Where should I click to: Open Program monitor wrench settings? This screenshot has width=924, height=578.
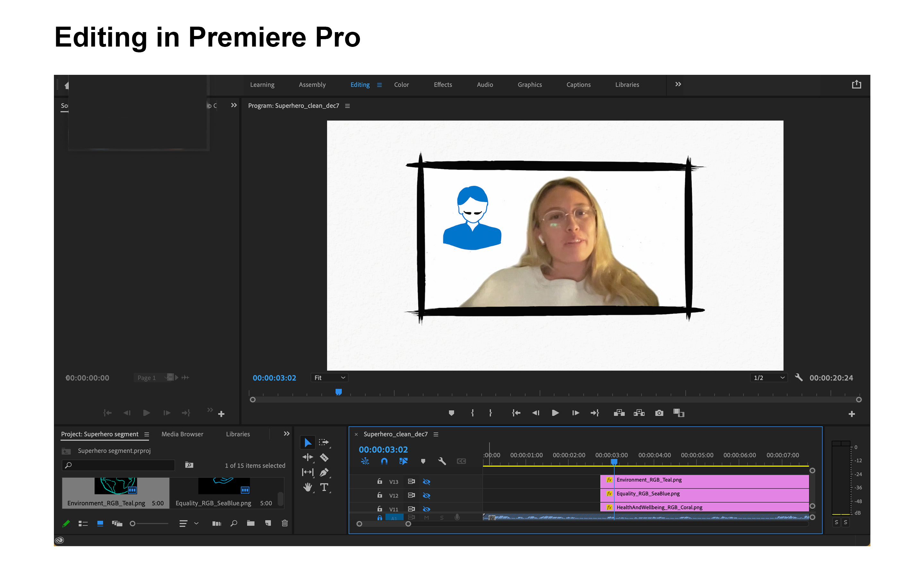click(x=798, y=377)
